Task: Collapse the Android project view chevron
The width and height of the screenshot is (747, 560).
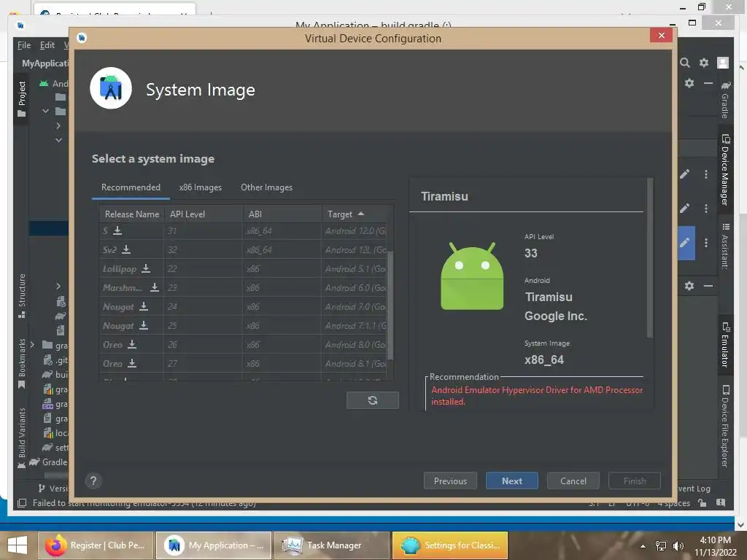Action: click(45, 111)
